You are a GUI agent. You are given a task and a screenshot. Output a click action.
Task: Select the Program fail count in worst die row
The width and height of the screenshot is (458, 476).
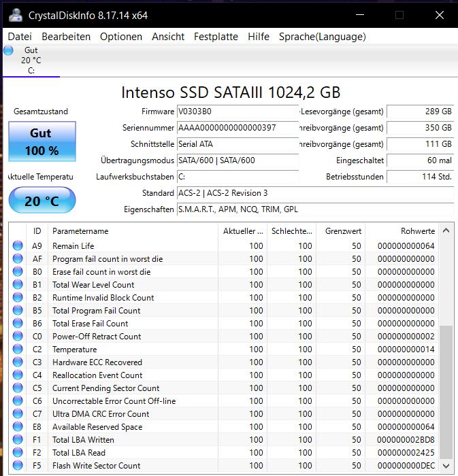[223, 258]
